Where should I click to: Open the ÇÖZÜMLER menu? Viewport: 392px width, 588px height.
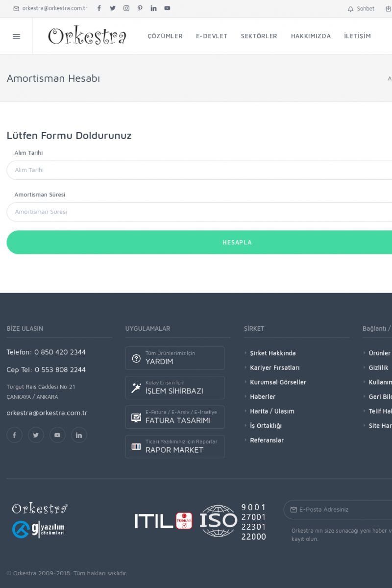165,36
